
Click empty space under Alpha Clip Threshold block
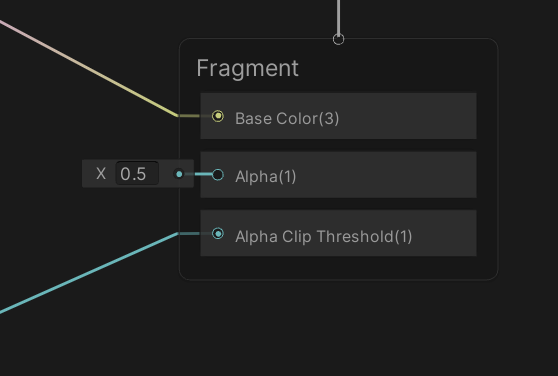[x=338, y=268]
